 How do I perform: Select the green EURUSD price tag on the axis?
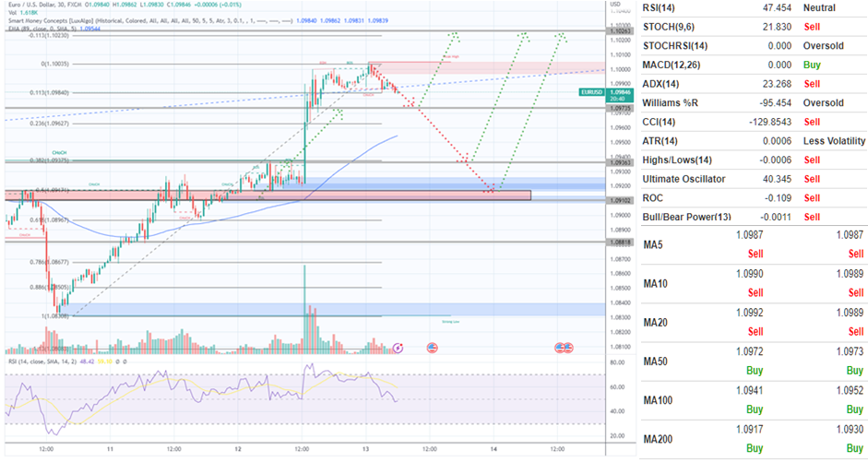[591, 93]
